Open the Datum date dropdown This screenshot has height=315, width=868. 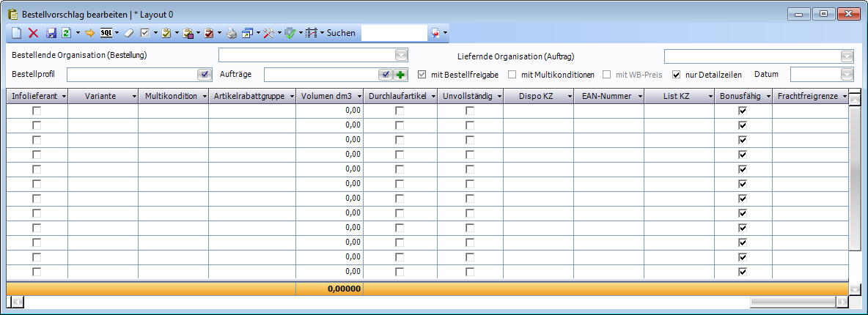tap(847, 75)
